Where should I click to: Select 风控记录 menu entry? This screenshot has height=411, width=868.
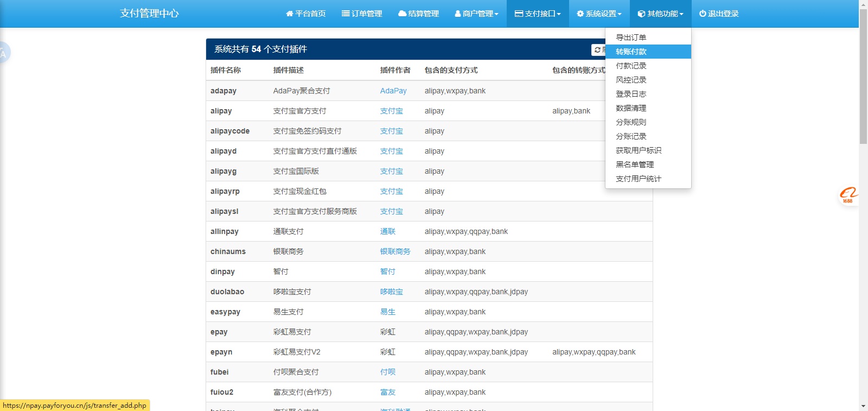click(x=648, y=80)
